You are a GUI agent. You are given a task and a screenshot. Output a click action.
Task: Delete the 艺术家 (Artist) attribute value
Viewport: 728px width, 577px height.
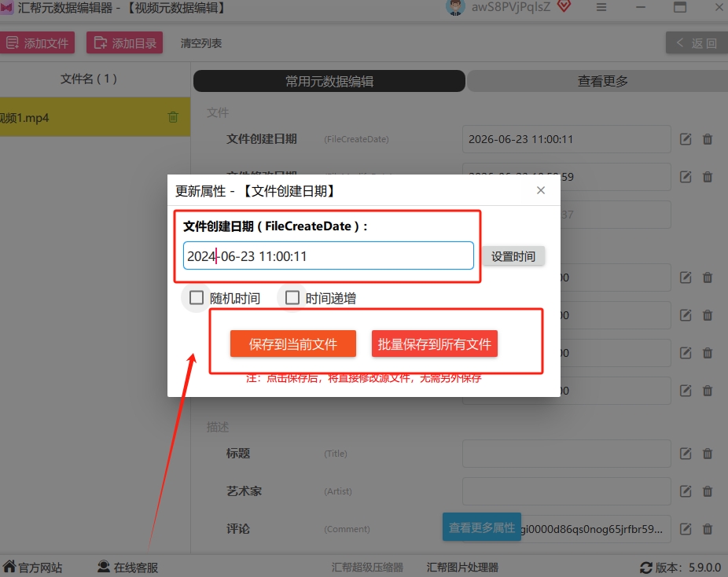707,491
